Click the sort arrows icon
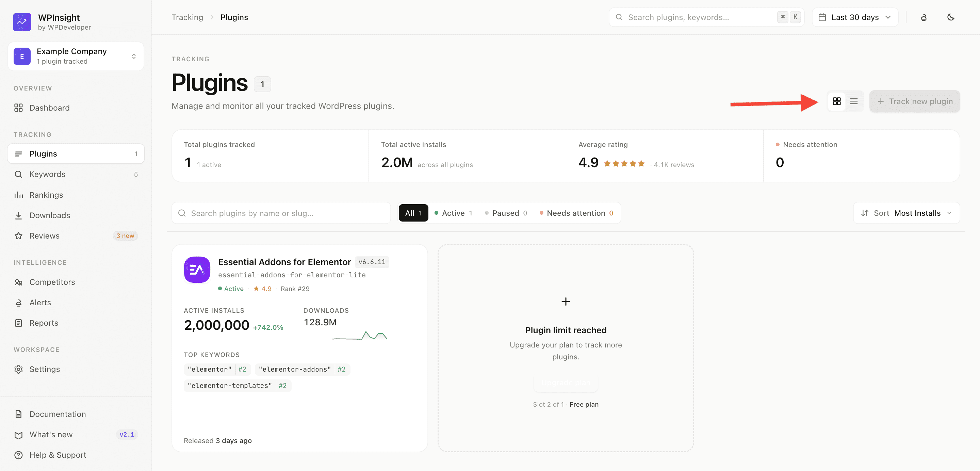Image resolution: width=980 pixels, height=471 pixels. point(864,213)
